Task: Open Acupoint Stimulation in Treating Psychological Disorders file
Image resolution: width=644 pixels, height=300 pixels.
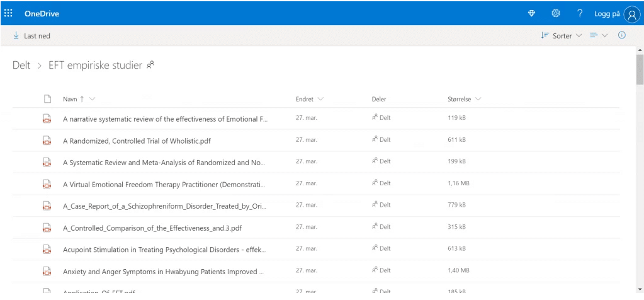Action: 165,250
